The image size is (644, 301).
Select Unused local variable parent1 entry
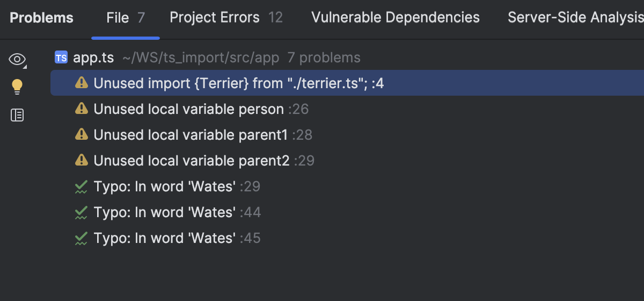click(191, 134)
